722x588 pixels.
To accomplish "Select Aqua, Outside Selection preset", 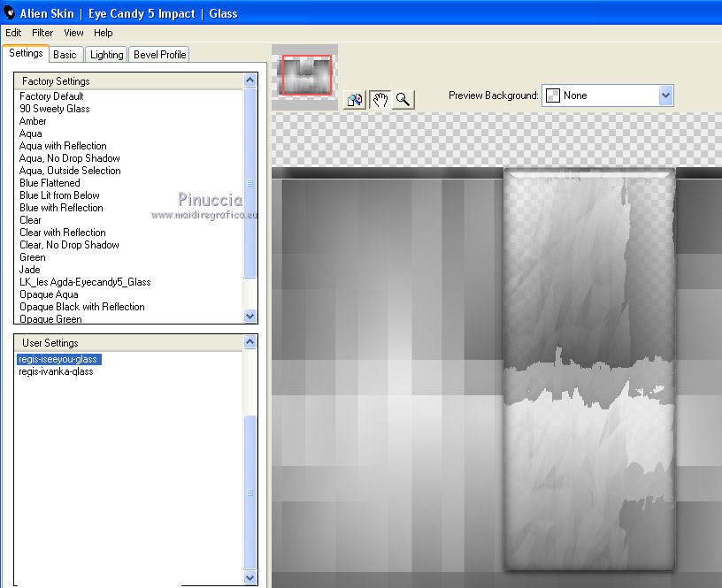I will (x=70, y=171).
